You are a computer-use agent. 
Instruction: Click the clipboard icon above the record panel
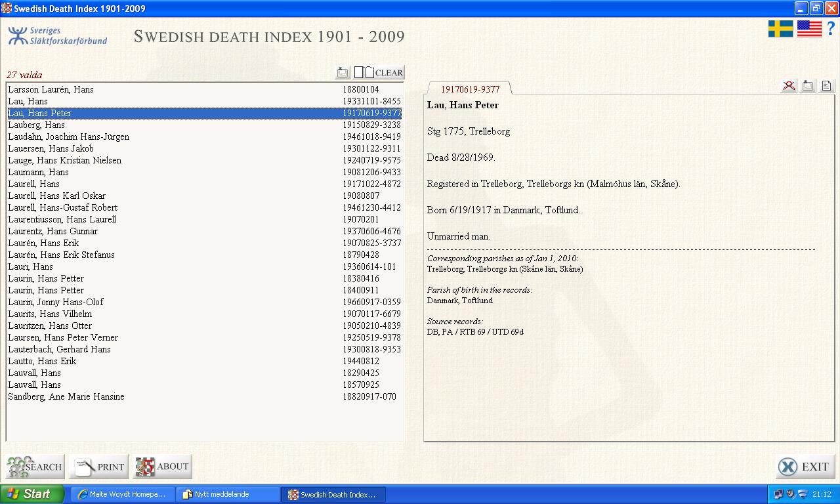tap(808, 85)
